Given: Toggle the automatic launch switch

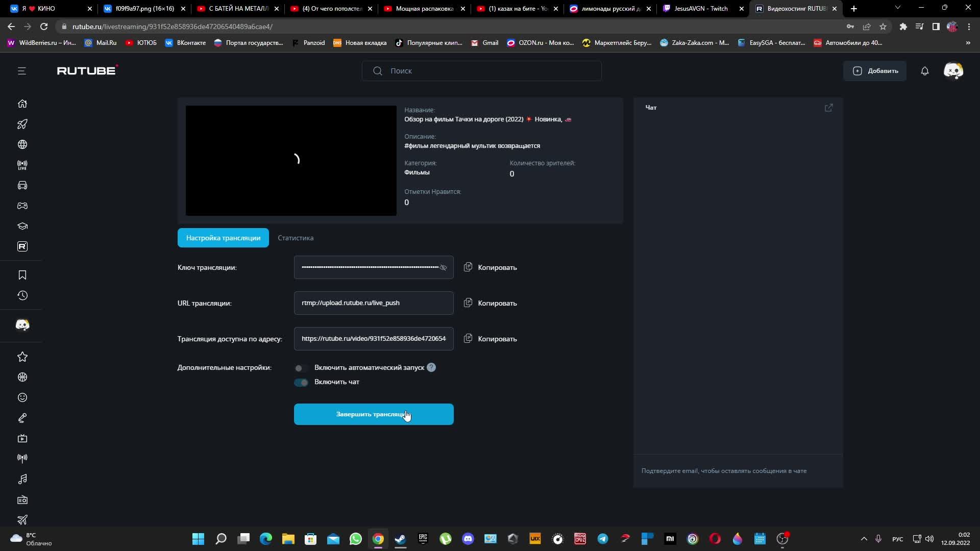Looking at the screenshot, I should [301, 368].
